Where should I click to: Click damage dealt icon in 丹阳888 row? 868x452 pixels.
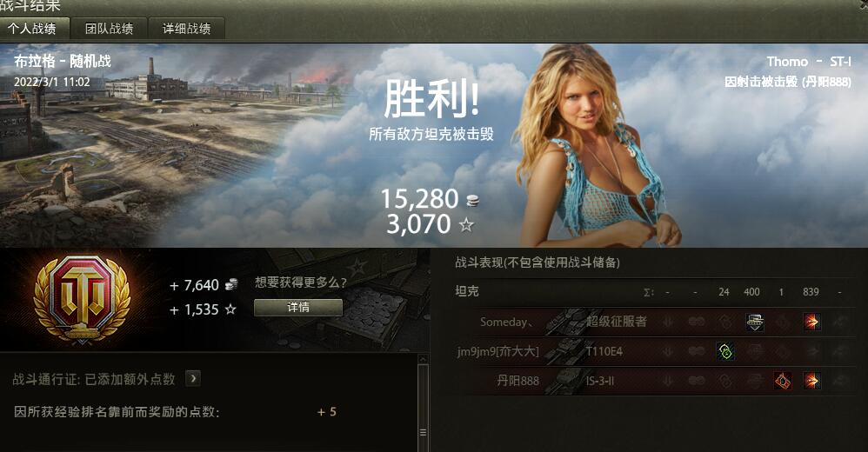[812, 381]
